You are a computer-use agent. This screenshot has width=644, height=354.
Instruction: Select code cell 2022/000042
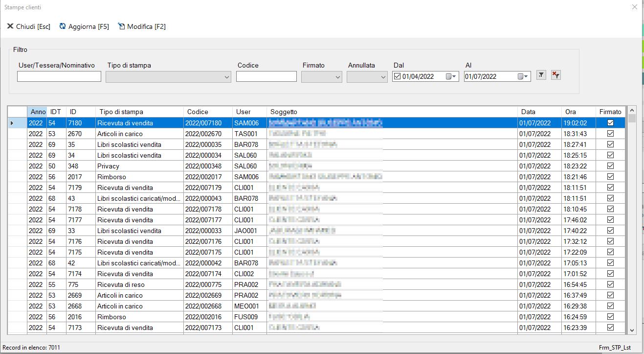(208, 263)
